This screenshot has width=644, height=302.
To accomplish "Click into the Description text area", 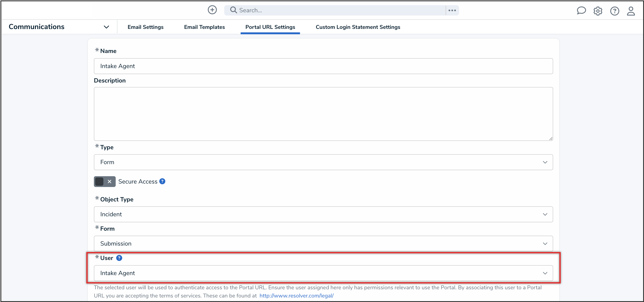I will click(x=323, y=114).
